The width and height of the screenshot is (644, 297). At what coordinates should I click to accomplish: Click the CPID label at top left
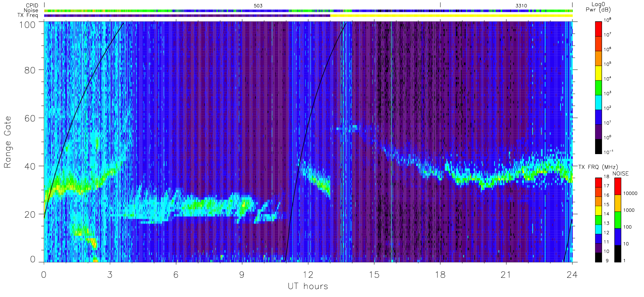pyautogui.click(x=32, y=6)
